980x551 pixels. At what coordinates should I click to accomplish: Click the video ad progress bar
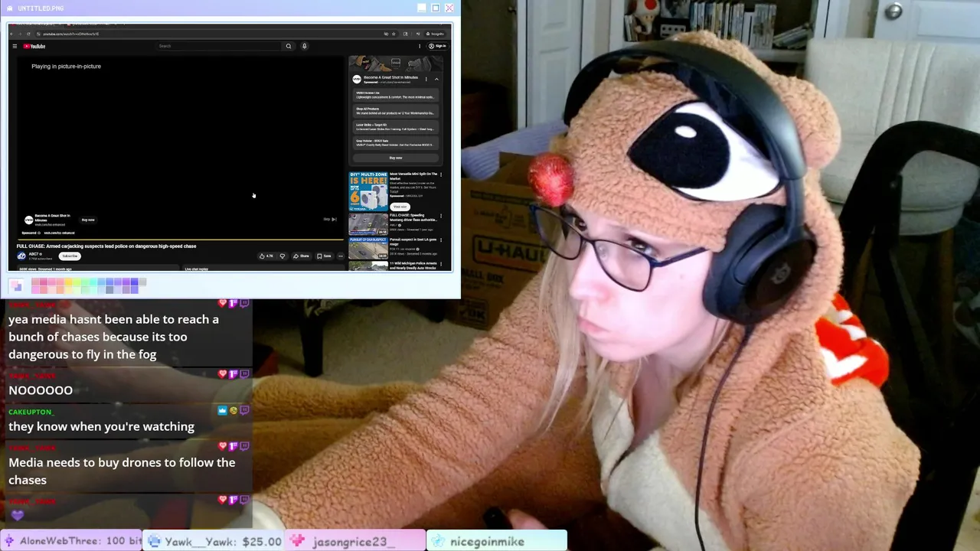coord(180,240)
